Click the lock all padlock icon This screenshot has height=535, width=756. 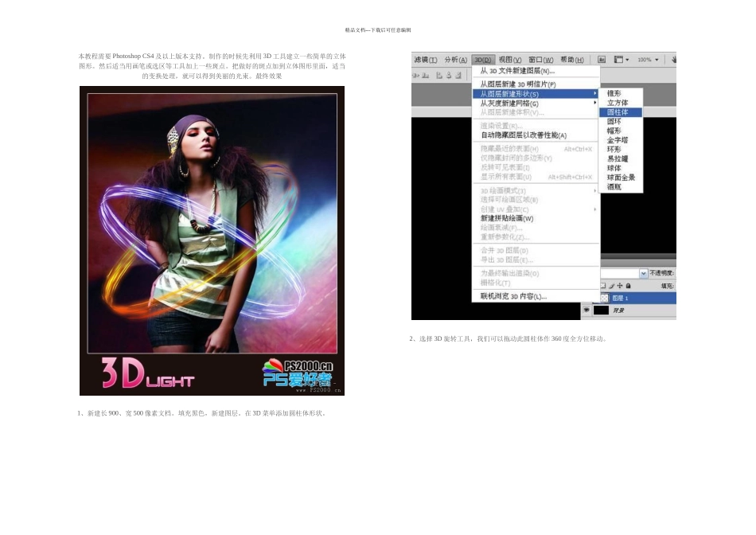pos(628,286)
